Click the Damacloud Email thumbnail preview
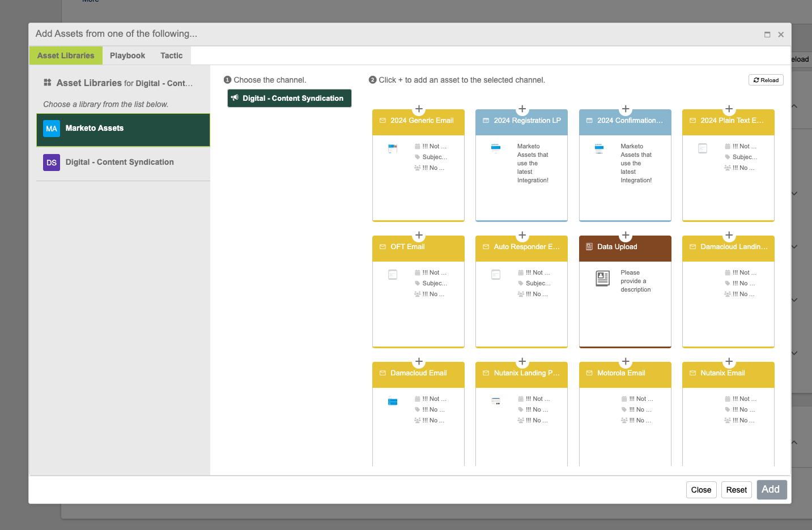The width and height of the screenshot is (812, 530). click(x=393, y=401)
